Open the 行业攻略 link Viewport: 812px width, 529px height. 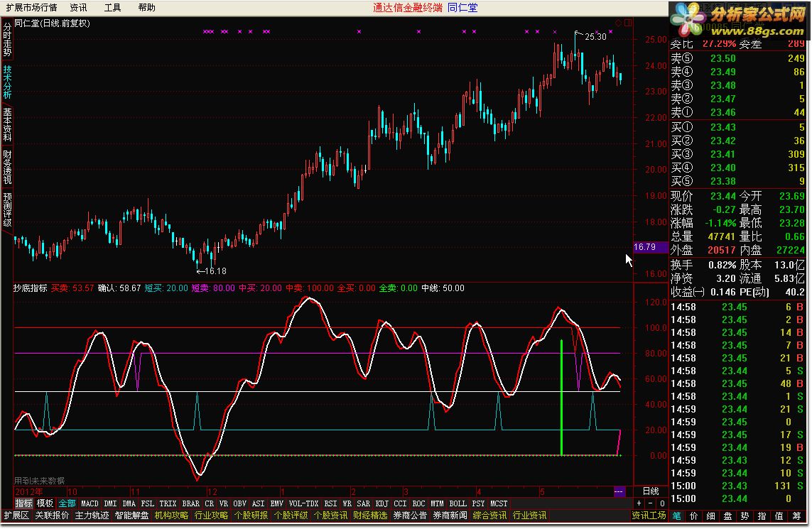pyautogui.click(x=211, y=516)
